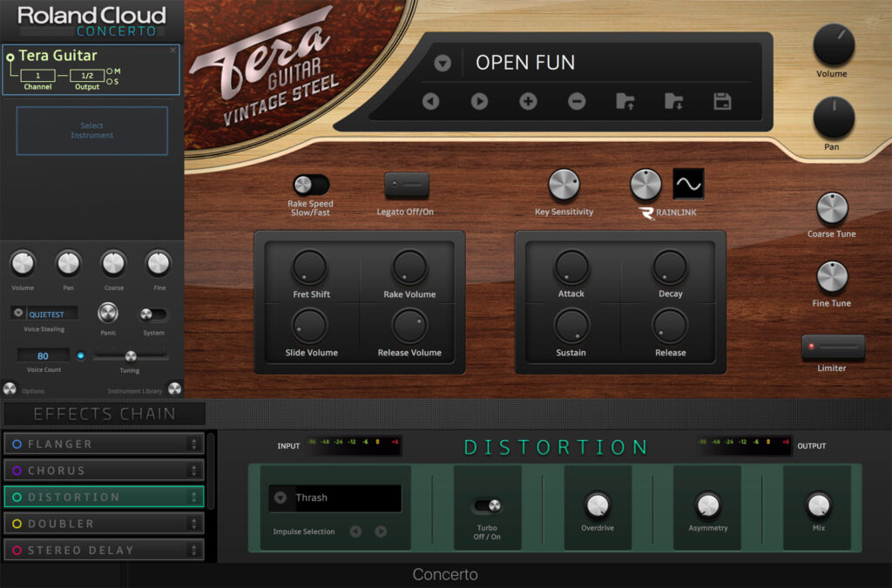Toggle the Chorus effect power circle
892x588 pixels.
tap(17, 470)
